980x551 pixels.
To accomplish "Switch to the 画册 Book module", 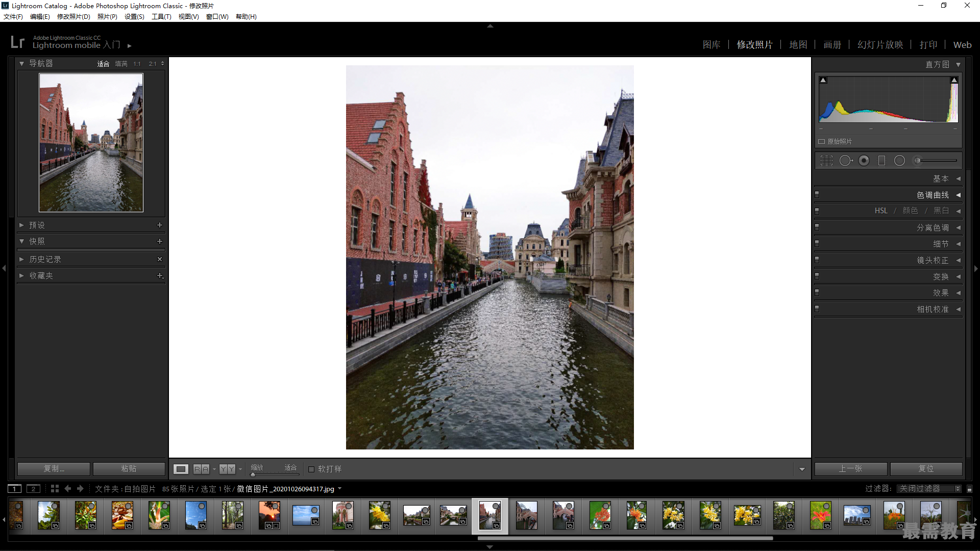I will pyautogui.click(x=832, y=45).
